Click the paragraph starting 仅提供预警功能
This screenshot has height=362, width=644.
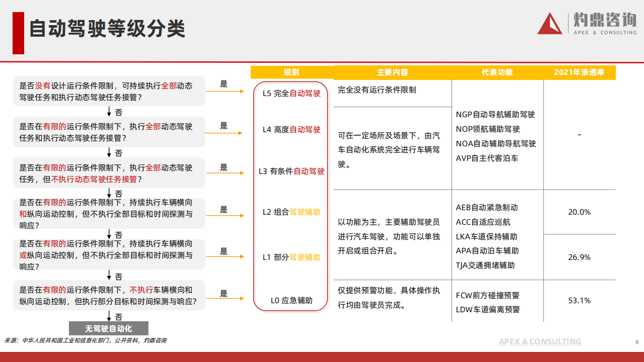(388, 298)
